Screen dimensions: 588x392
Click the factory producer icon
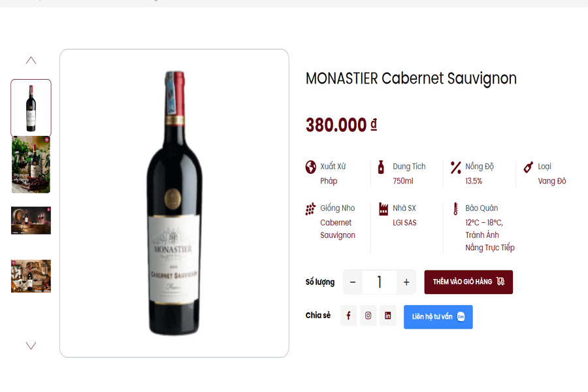pyautogui.click(x=384, y=209)
